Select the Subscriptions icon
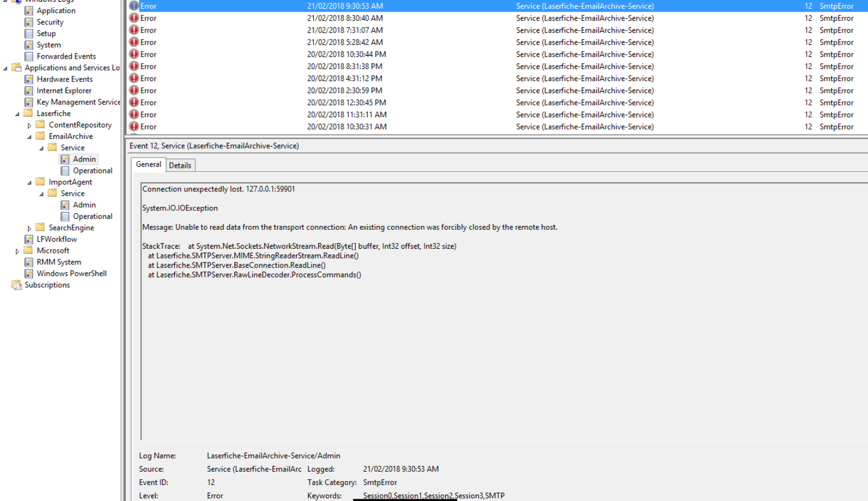The height and width of the screenshot is (501, 868). pos(17,285)
